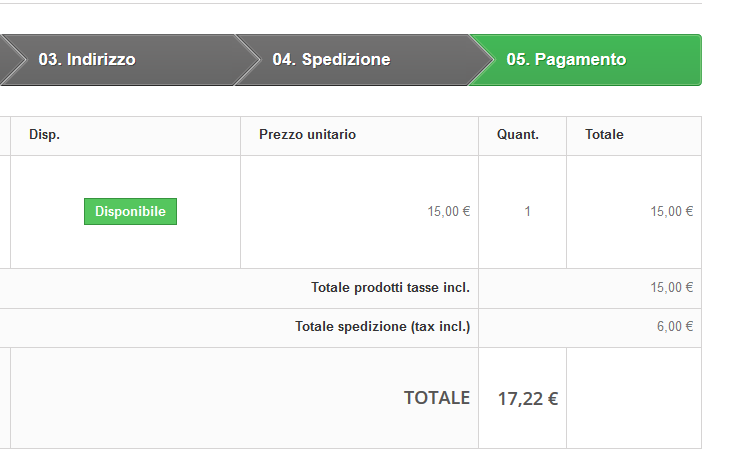Click the products total amount 15,00 €
Image resolution: width=754 pixels, height=474 pixels.
click(x=671, y=288)
